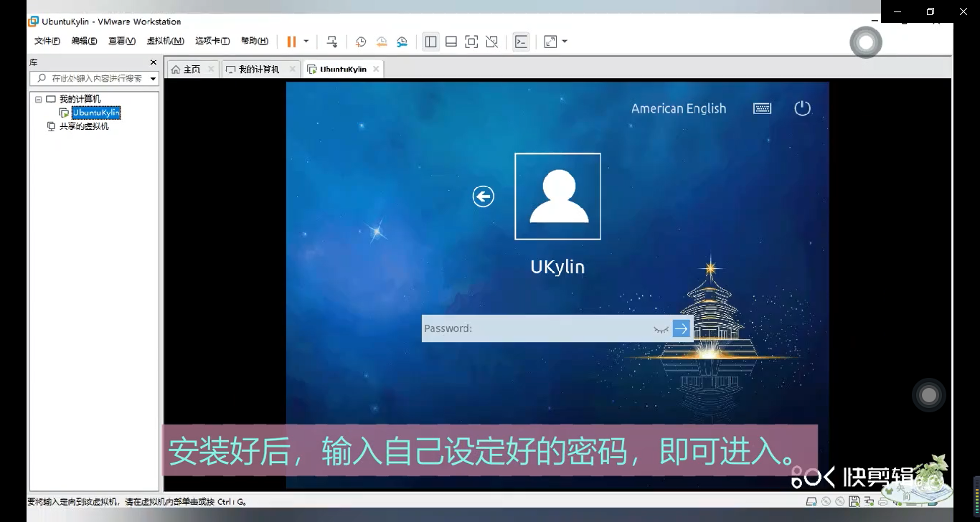980x522 pixels.
Task: Close the UbuntuKylin tab
Action: pyautogui.click(x=376, y=69)
